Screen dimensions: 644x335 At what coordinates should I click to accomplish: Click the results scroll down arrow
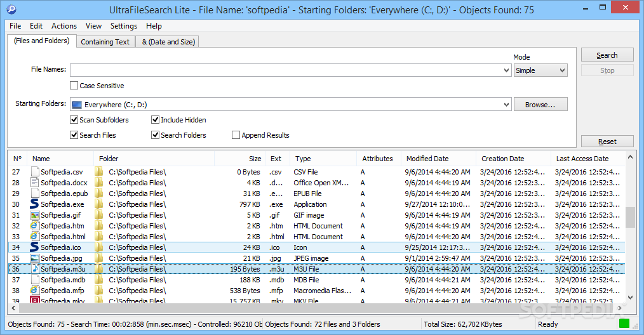(x=631, y=298)
